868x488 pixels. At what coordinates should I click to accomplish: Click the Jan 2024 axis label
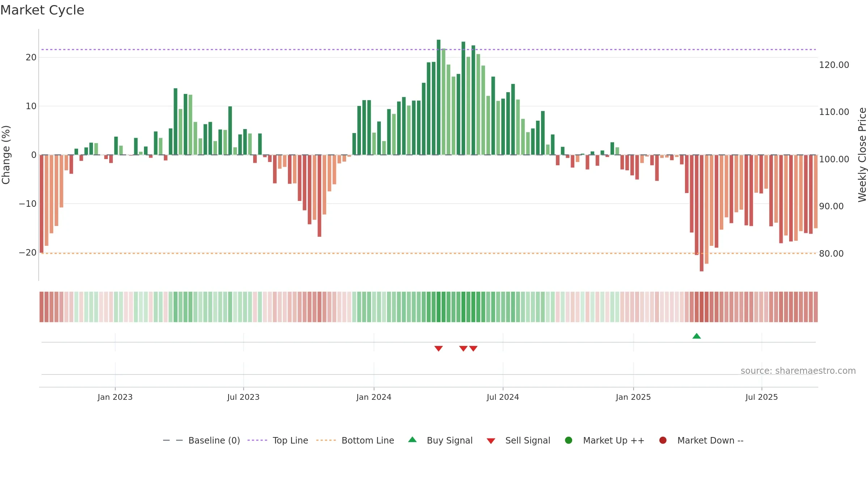point(374,397)
